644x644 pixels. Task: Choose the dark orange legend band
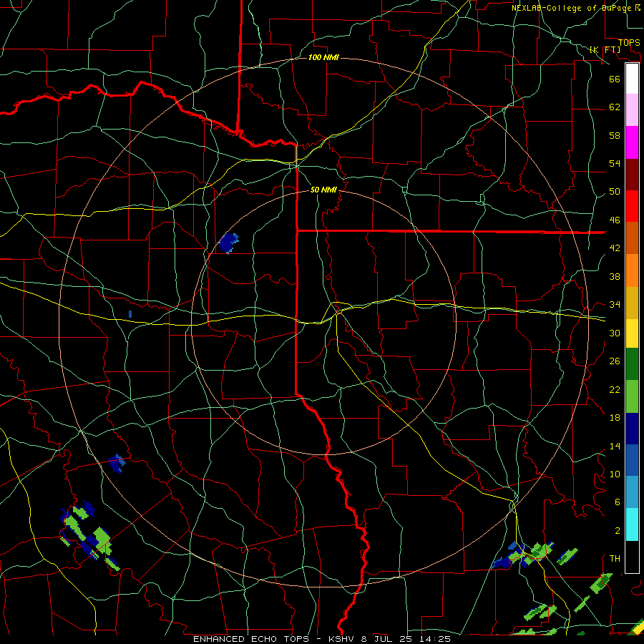pos(632,238)
